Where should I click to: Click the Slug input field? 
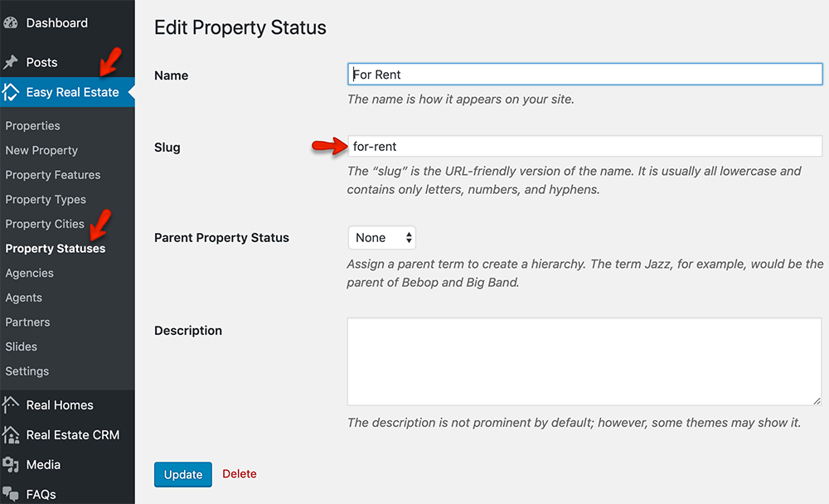[584, 147]
